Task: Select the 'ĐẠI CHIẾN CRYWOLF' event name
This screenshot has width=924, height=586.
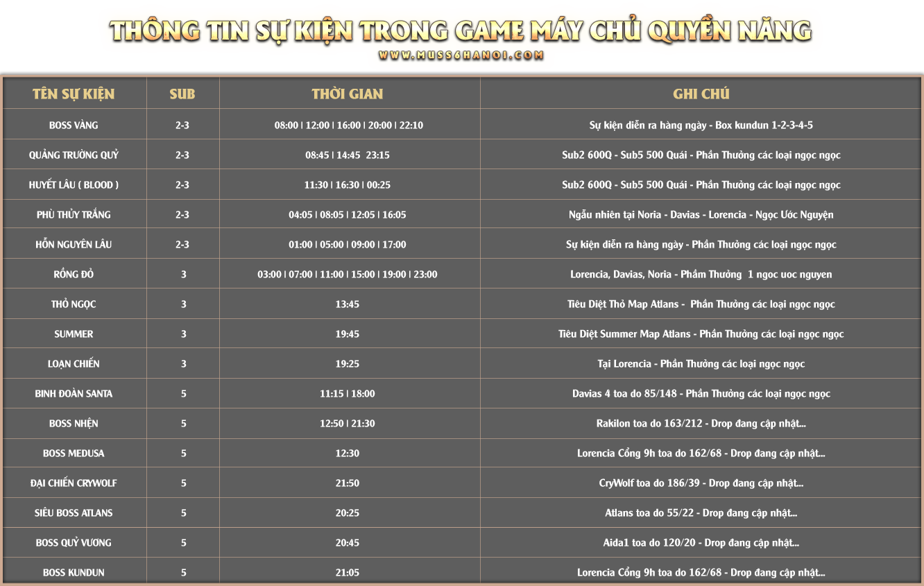Action: tap(74, 483)
